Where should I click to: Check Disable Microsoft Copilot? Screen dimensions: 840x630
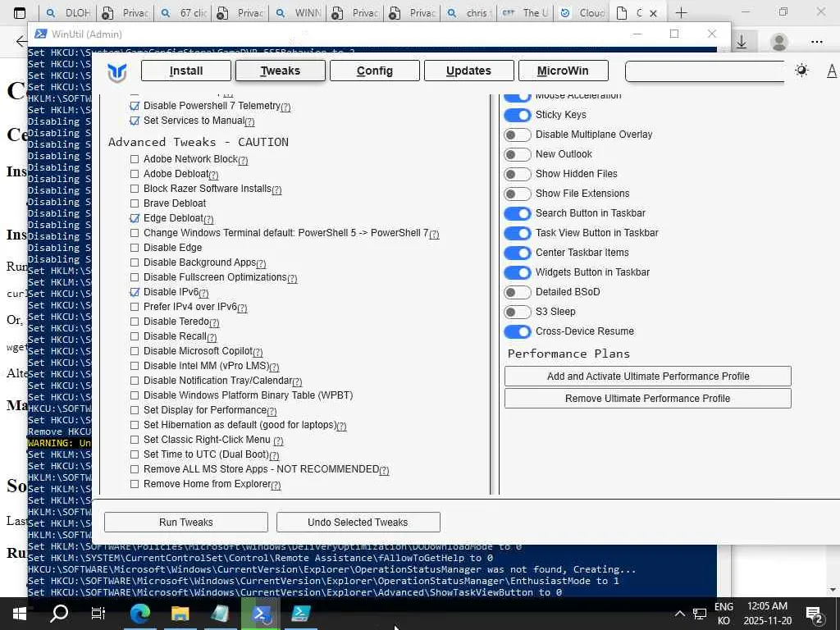135,351
